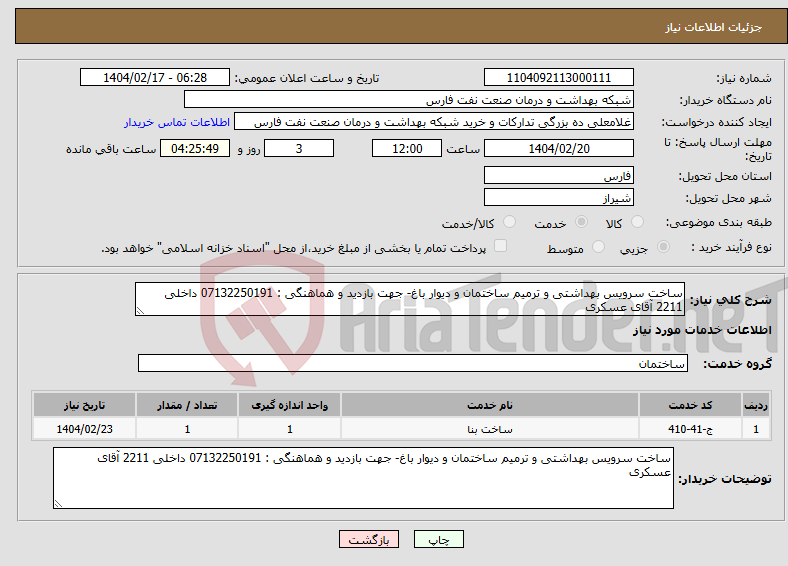Click the نام خدمت column header
The image size is (788, 566).
tap(489, 405)
